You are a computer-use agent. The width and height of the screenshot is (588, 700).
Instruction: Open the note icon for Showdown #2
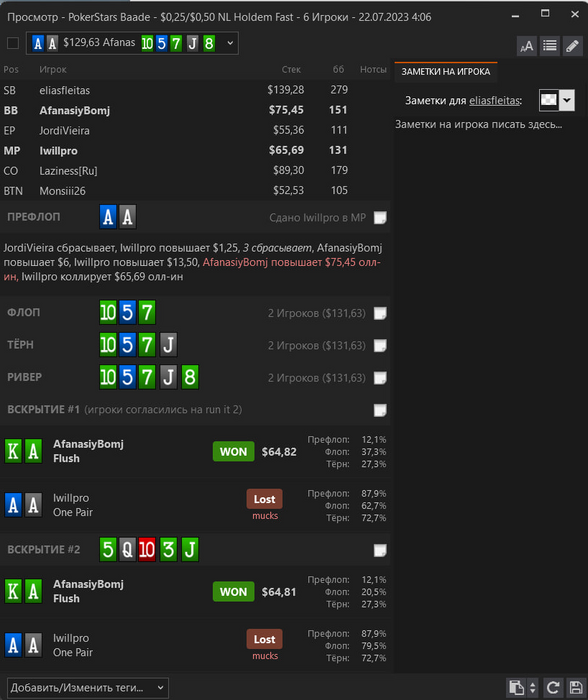pos(380,550)
